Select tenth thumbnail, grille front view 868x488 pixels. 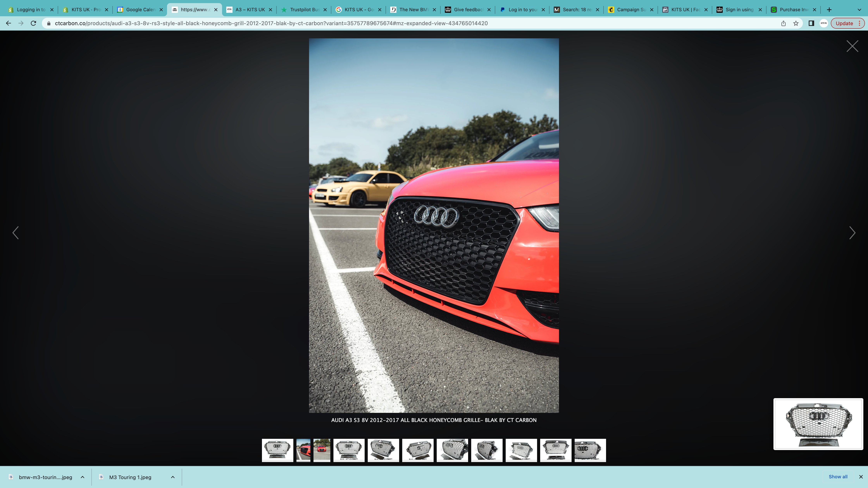point(556,450)
